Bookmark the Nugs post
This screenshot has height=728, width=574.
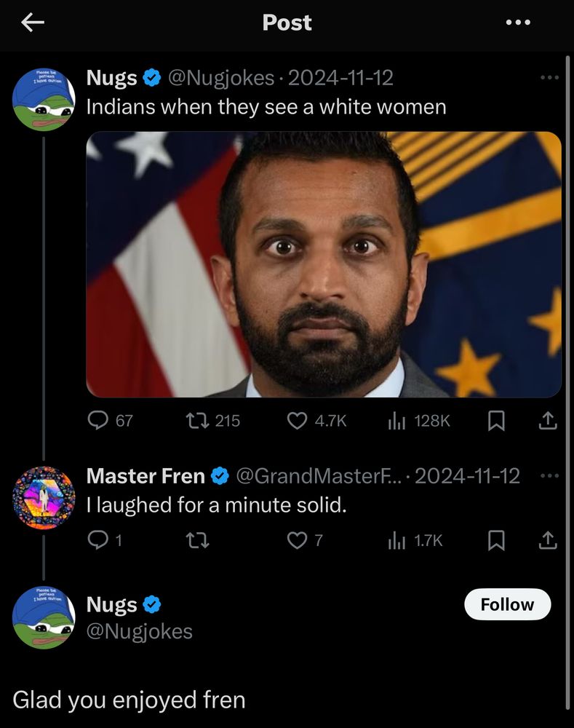[496, 420]
